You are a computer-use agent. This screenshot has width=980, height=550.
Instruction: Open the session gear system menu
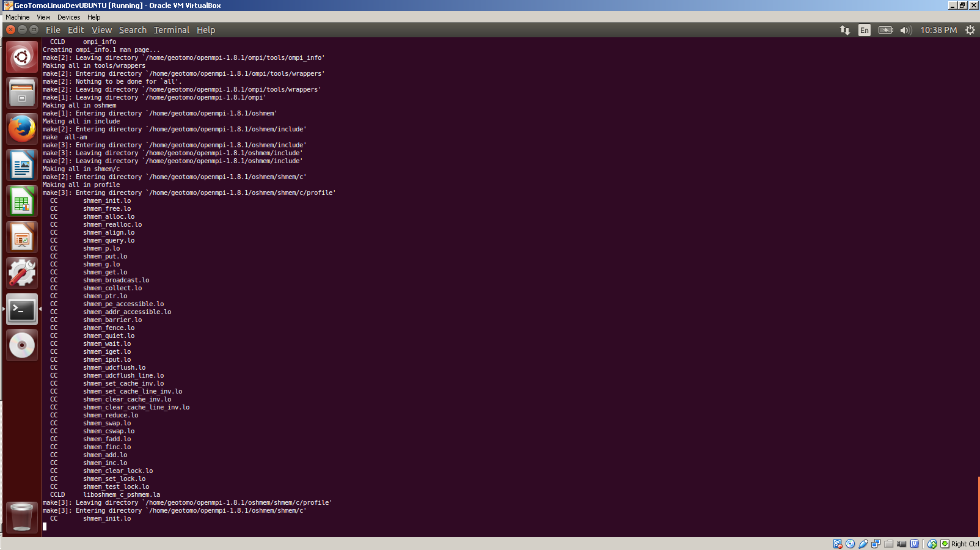click(x=970, y=30)
